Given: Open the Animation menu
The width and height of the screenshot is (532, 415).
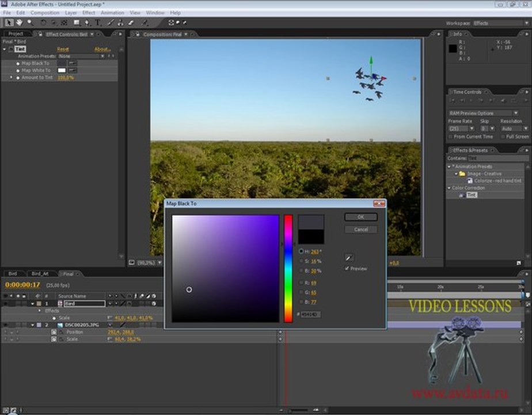Looking at the screenshot, I should click(x=112, y=13).
